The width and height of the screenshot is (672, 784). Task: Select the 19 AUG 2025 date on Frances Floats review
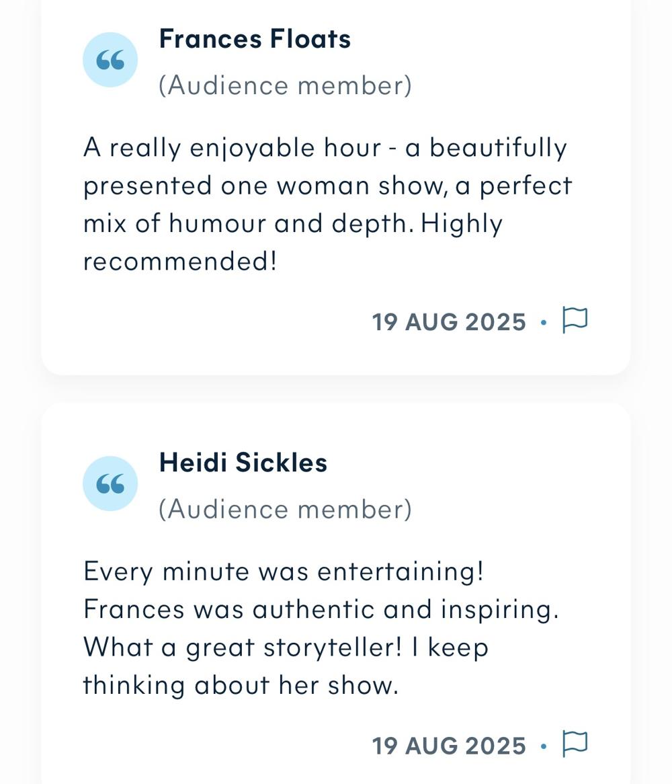(449, 322)
